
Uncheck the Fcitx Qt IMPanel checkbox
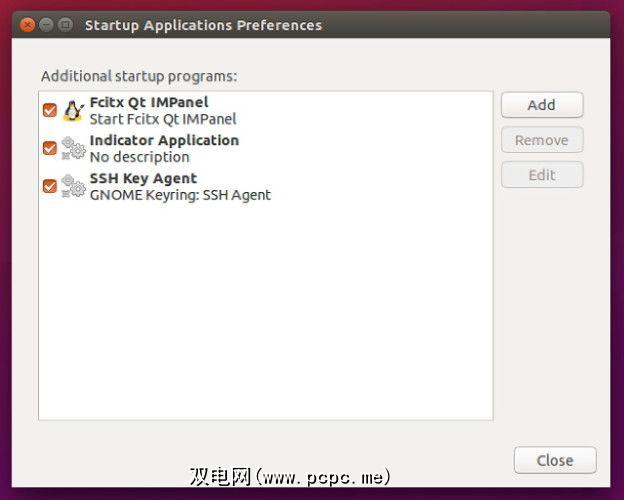(50, 111)
